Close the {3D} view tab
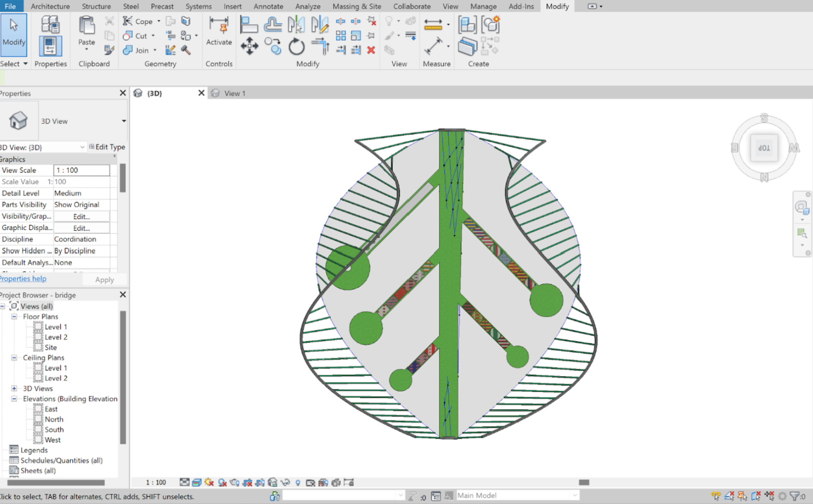 [x=202, y=93]
